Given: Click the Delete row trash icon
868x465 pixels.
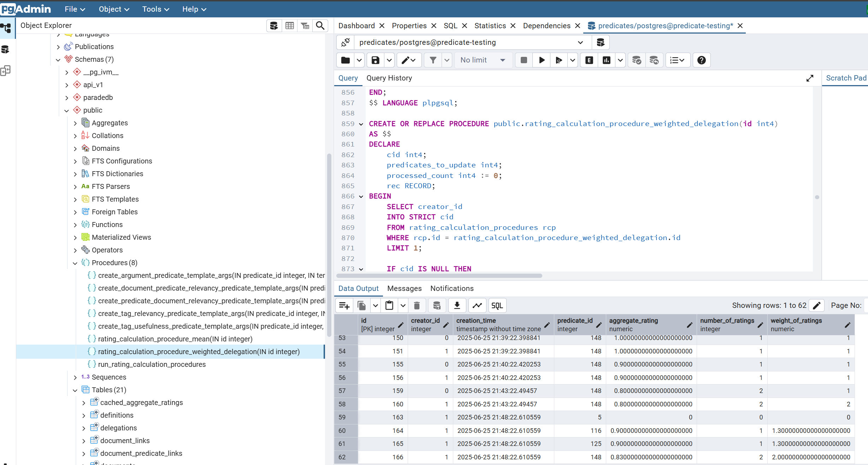Looking at the screenshot, I should pos(417,305).
